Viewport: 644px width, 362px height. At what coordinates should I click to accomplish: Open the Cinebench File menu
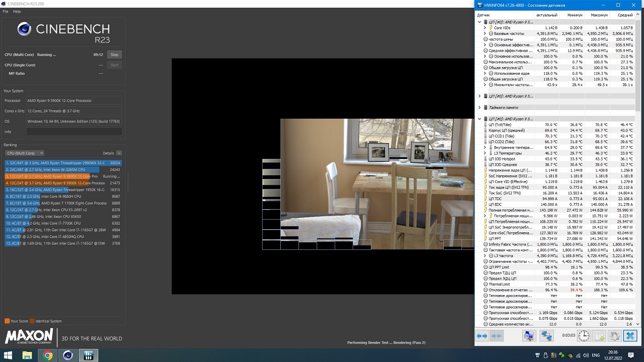5,11
